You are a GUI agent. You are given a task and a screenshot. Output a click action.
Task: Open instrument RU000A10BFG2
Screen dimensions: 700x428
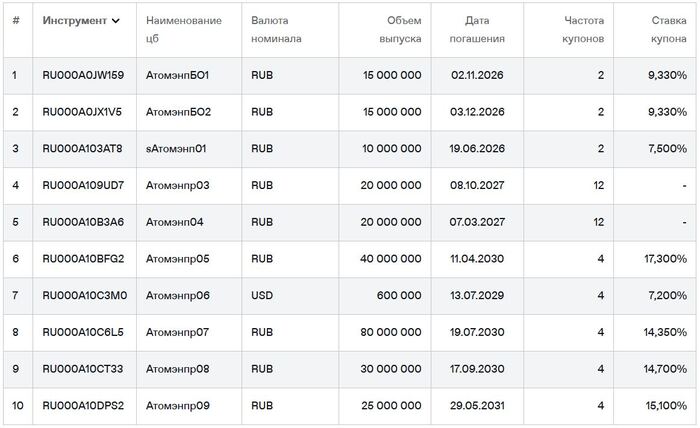83,259
